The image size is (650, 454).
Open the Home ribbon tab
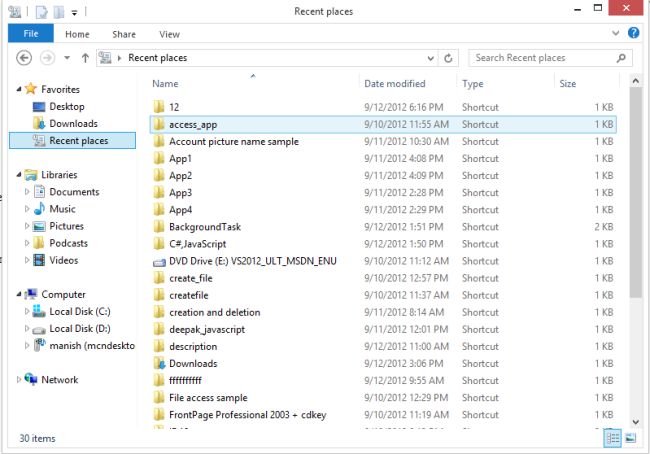tap(77, 34)
